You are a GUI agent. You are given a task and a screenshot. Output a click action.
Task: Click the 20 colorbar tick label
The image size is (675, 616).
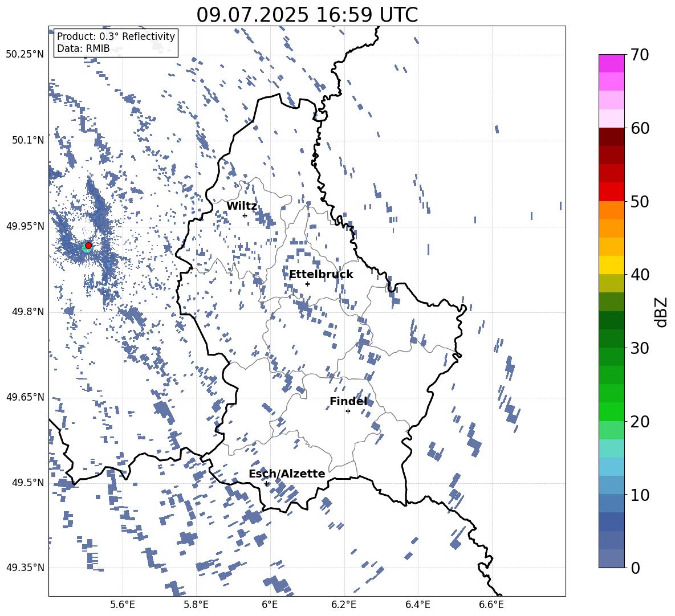(x=640, y=422)
